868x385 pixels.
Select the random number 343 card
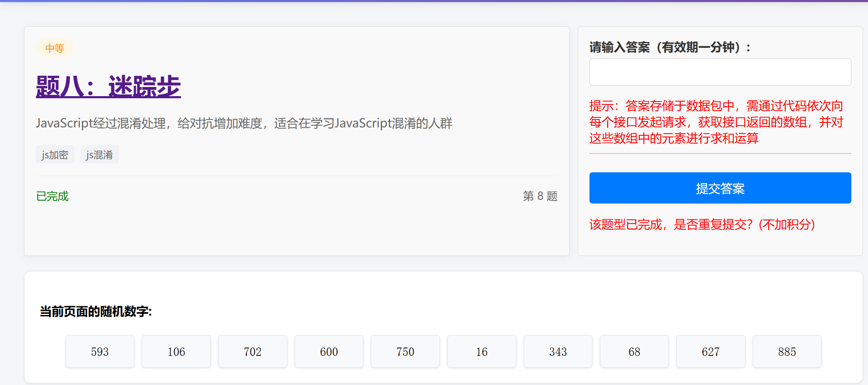pyautogui.click(x=558, y=351)
